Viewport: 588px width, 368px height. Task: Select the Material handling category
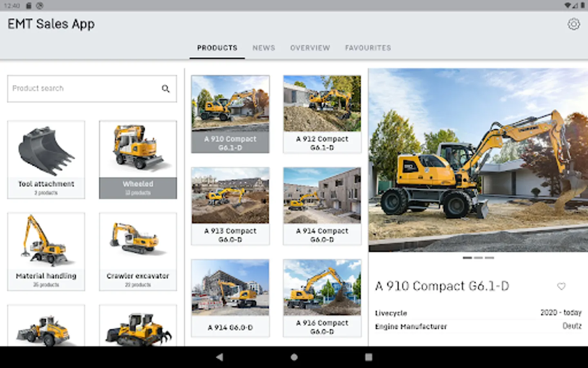(46, 251)
